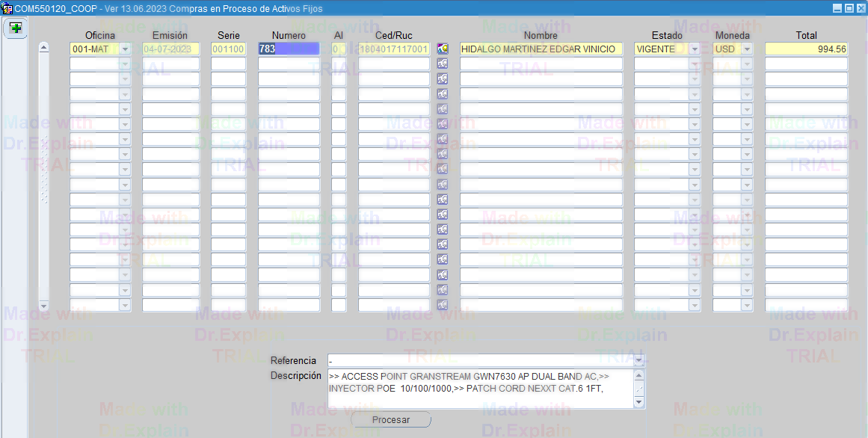
Task: Open the Moneda dropdown showing USD
Action: (x=746, y=49)
